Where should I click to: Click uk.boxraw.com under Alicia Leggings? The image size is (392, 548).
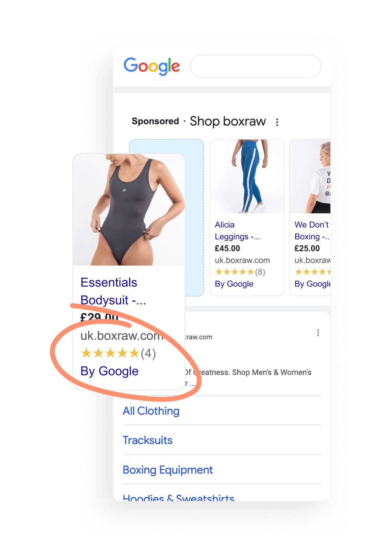tap(242, 260)
